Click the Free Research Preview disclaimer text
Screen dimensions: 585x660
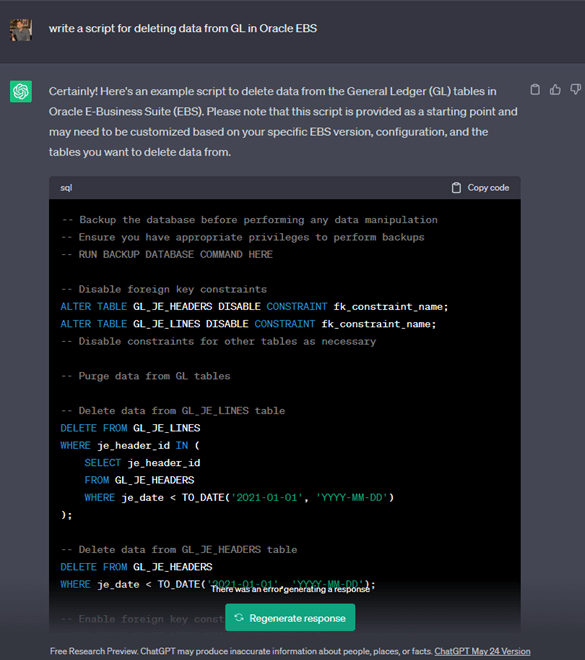click(242, 651)
